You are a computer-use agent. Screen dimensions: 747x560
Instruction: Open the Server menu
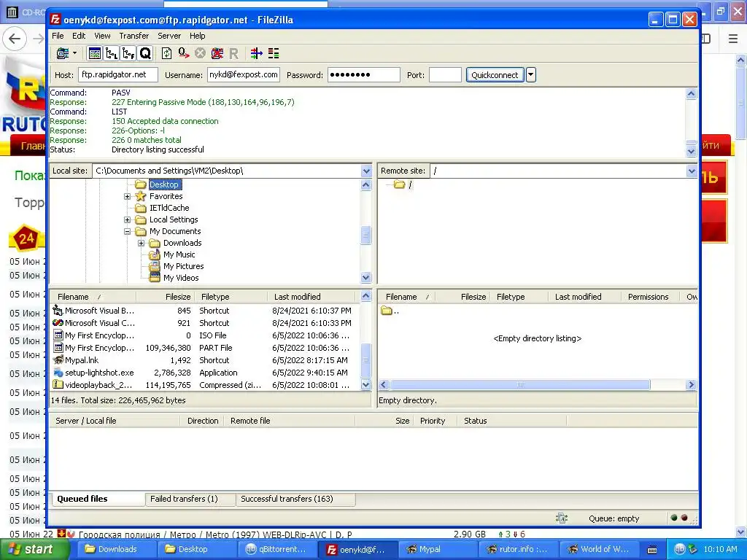169,36
